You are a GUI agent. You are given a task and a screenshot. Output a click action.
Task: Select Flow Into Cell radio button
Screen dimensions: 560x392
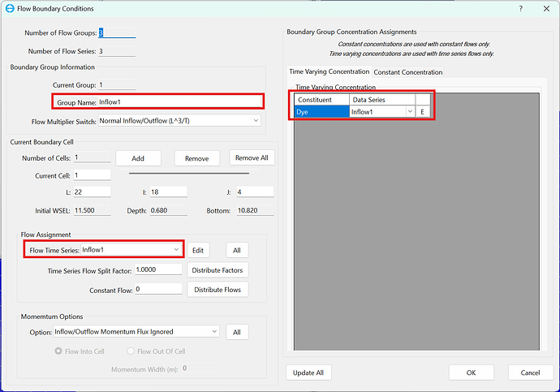coord(59,351)
